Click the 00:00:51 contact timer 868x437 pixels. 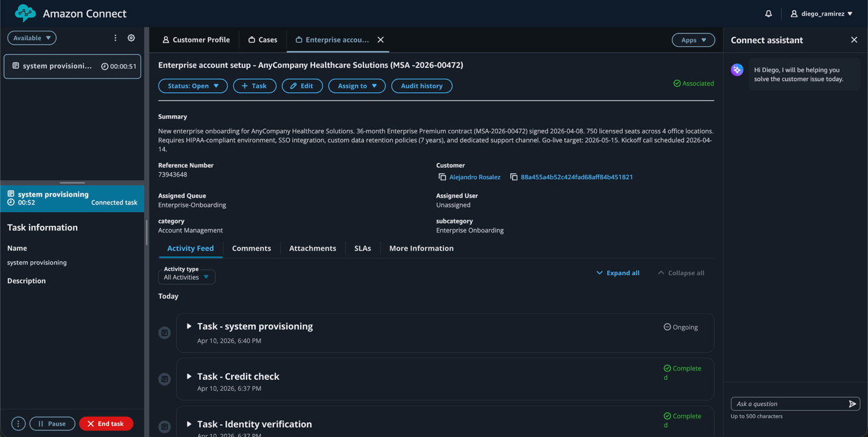(x=119, y=67)
